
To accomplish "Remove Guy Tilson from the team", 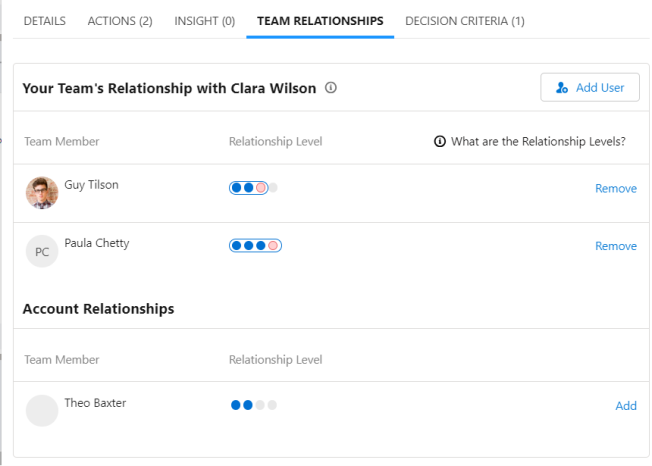I will point(615,188).
